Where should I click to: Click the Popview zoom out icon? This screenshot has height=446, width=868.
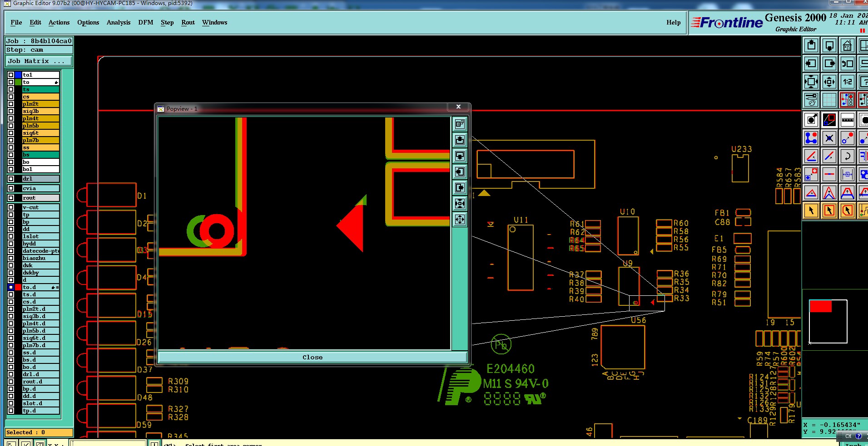click(x=460, y=220)
